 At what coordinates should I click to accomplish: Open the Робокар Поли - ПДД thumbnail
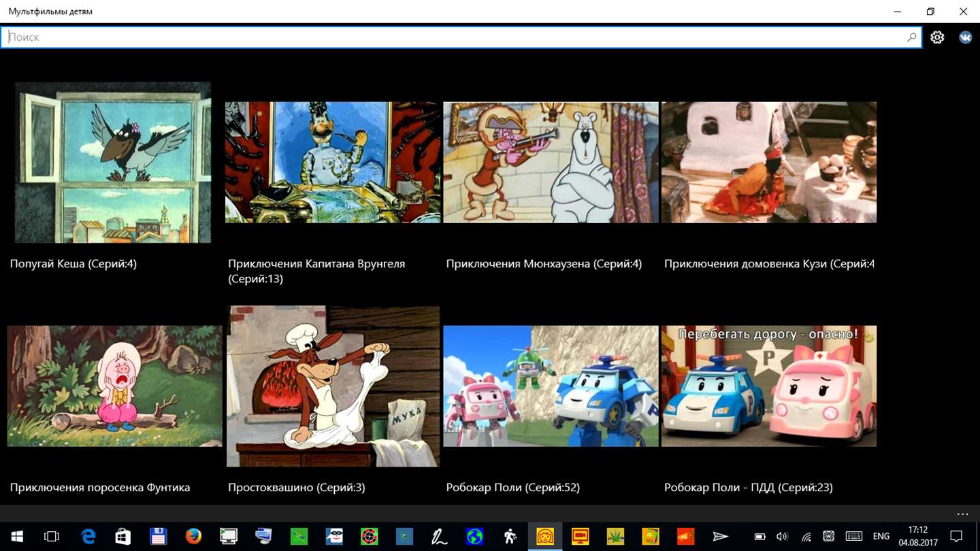(769, 386)
